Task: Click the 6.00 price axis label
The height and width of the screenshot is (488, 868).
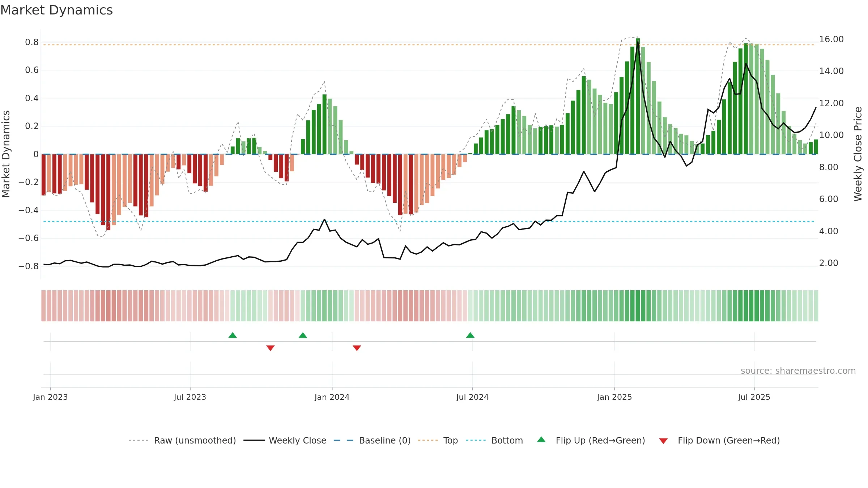Action: [829, 199]
